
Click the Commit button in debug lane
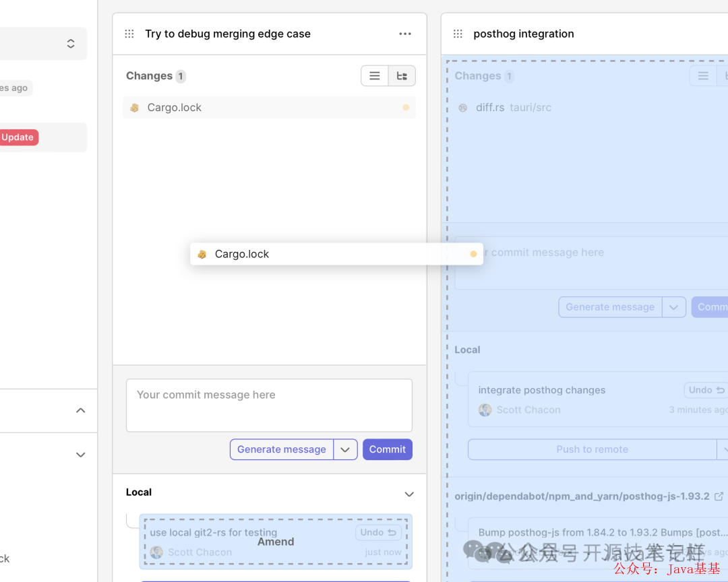click(387, 449)
